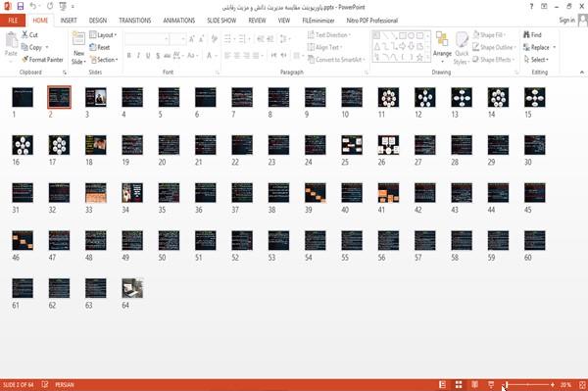
Task: Click the Find button
Action: pyautogui.click(x=532, y=35)
